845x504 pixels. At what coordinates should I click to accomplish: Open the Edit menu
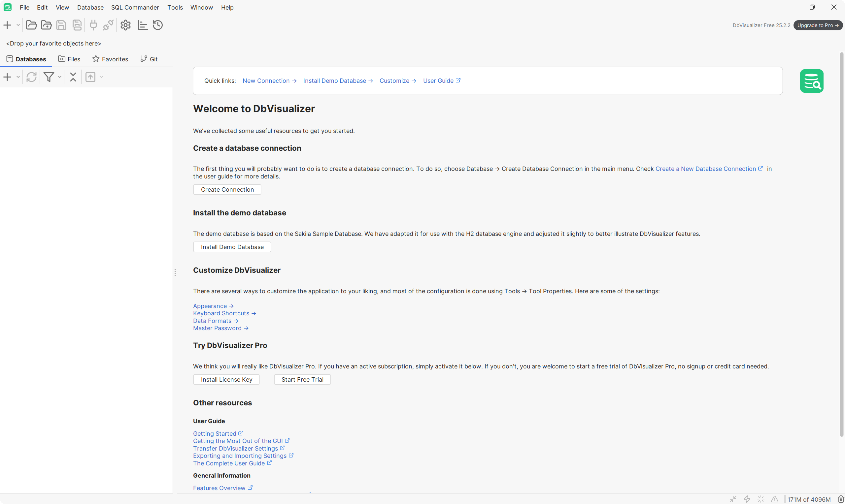(x=42, y=8)
